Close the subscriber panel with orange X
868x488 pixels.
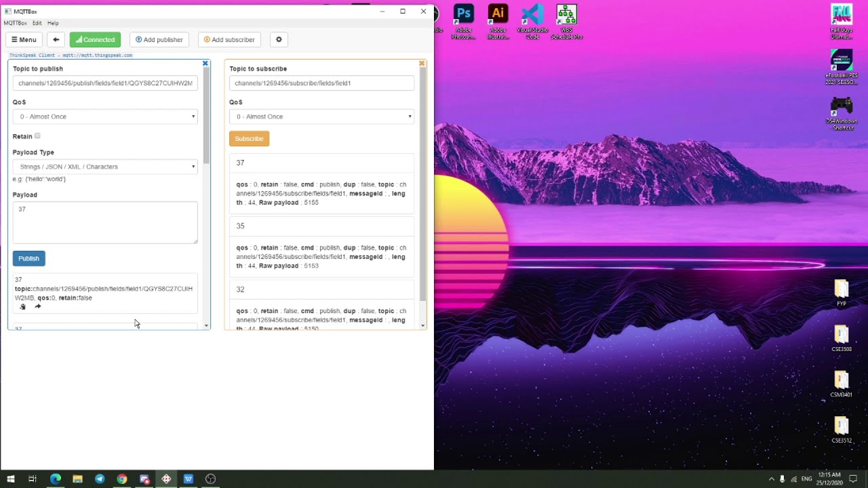[422, 64]
